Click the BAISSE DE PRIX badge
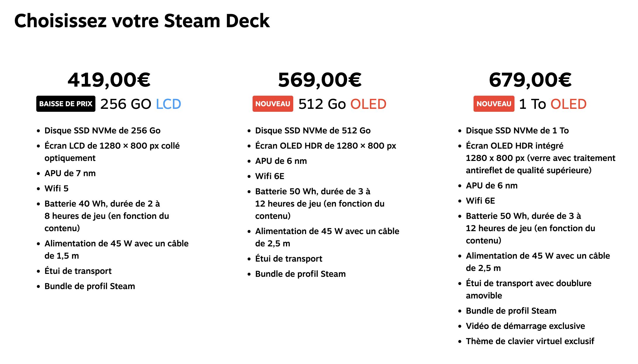The width and height of the screenshot is (638, 364). tap(66, 104)
